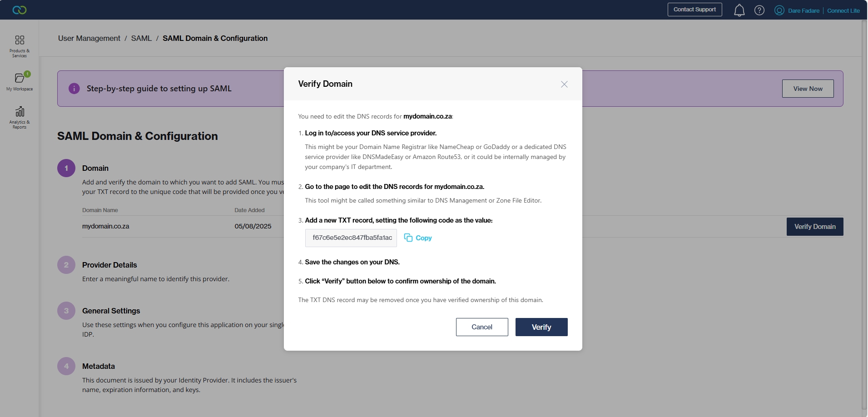Click the Verify Domain button in the domain row

814,227
